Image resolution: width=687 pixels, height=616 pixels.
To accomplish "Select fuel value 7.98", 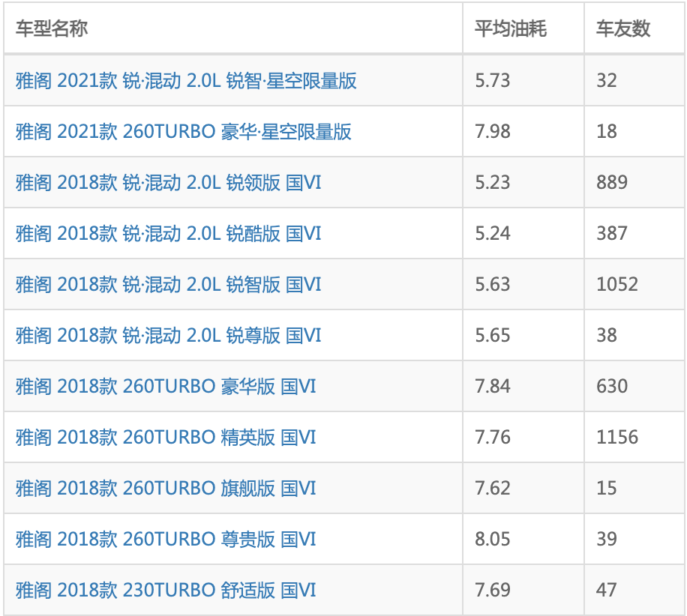I will (x=493, y=132).
